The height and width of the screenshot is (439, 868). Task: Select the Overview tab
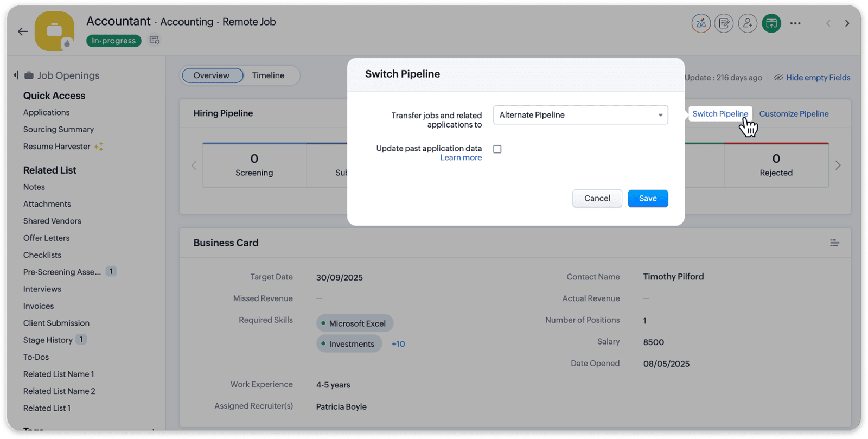(212, 75)
